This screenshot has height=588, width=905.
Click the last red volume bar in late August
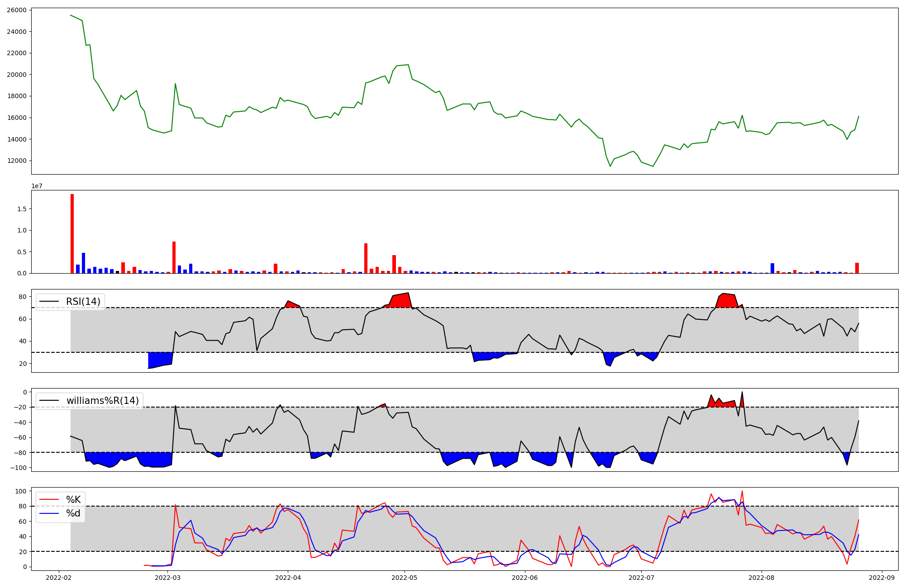tap(857, 268)
